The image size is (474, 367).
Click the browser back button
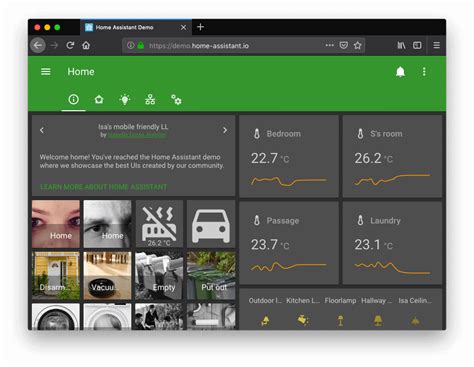click(38, 45)
